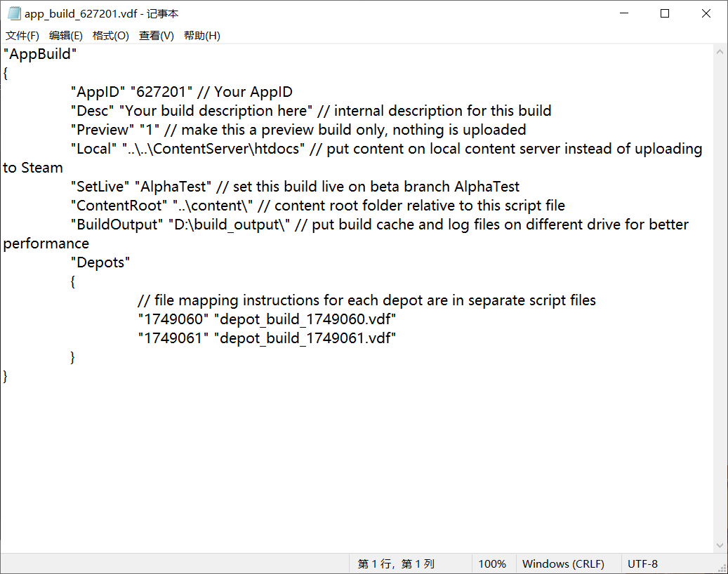Open the 帮助(H) menu
Screen dimensions: 728x574
pyautogui.click(x=202, y=36)
